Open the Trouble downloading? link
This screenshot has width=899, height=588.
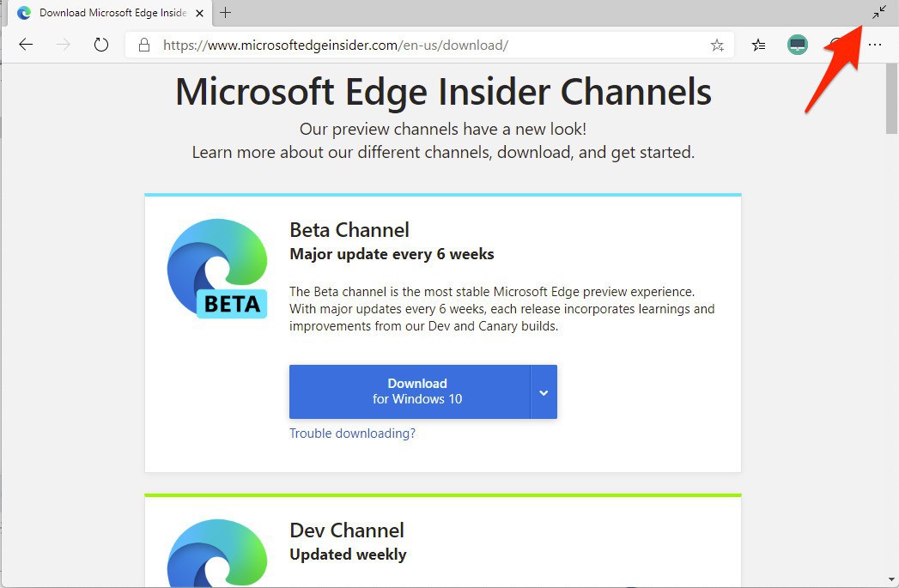352,433
